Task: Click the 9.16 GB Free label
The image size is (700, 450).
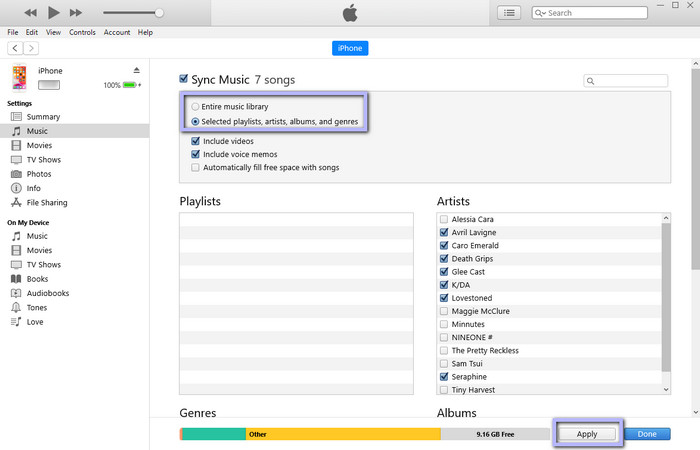Action: click(495, 434)
